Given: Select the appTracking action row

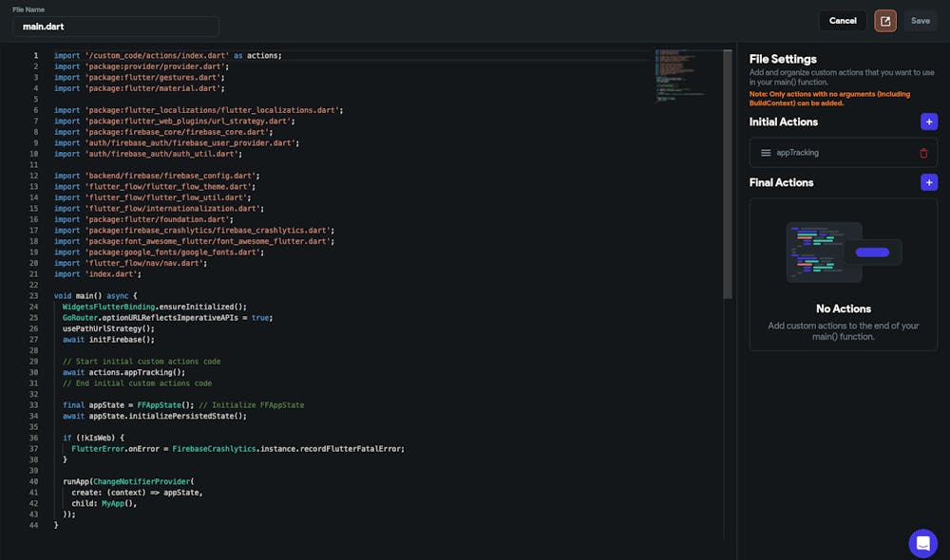Looking at the screenshot, I should pyautogui.click(x=836, y=153).
